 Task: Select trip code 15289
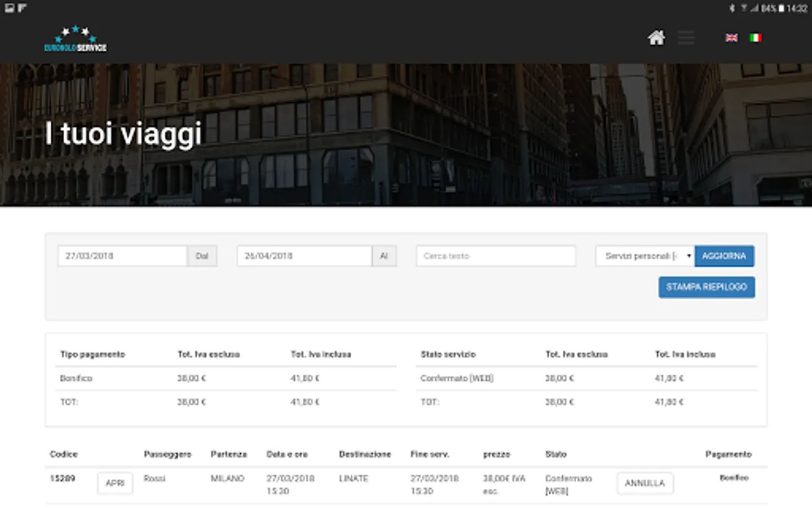pos(63,479)
